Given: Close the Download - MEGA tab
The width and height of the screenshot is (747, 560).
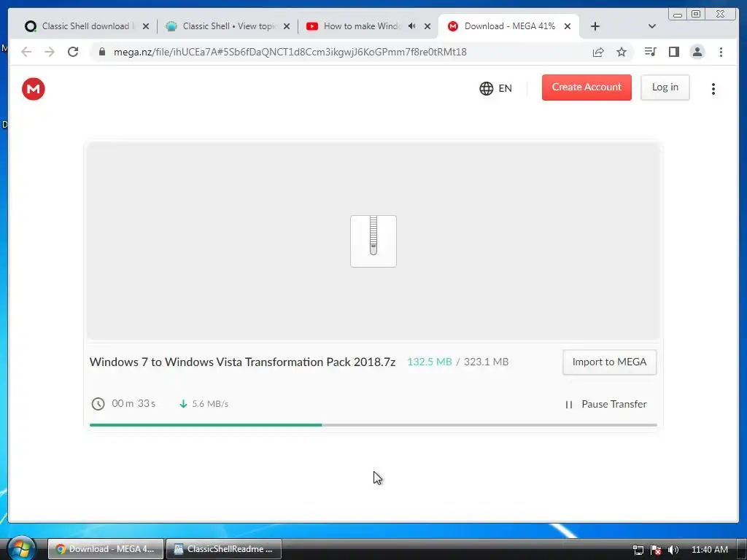Looking at the screenshot, I should [x=568, y=27].
